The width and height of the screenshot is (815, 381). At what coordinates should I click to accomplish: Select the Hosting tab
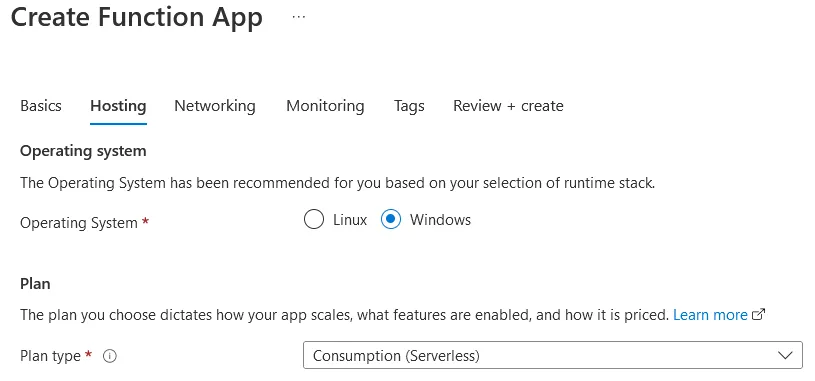pos(118,106)
